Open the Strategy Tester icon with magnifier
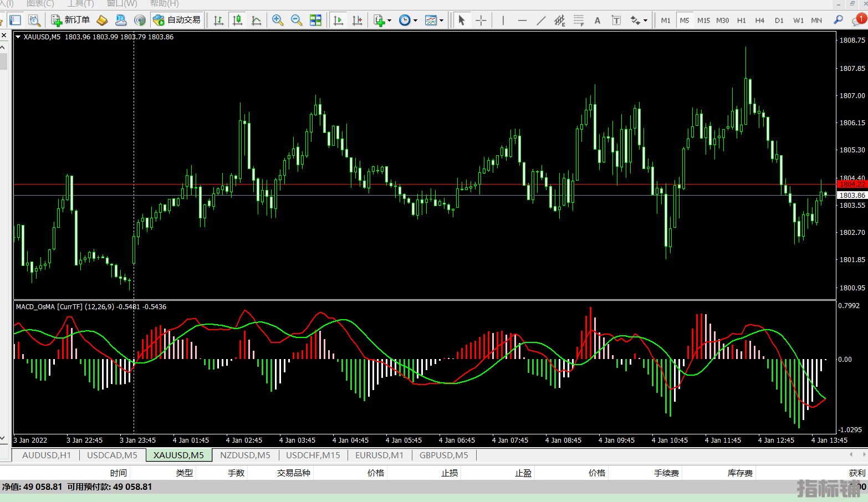Viewport: 868px width, 502px height. point(34,21)
